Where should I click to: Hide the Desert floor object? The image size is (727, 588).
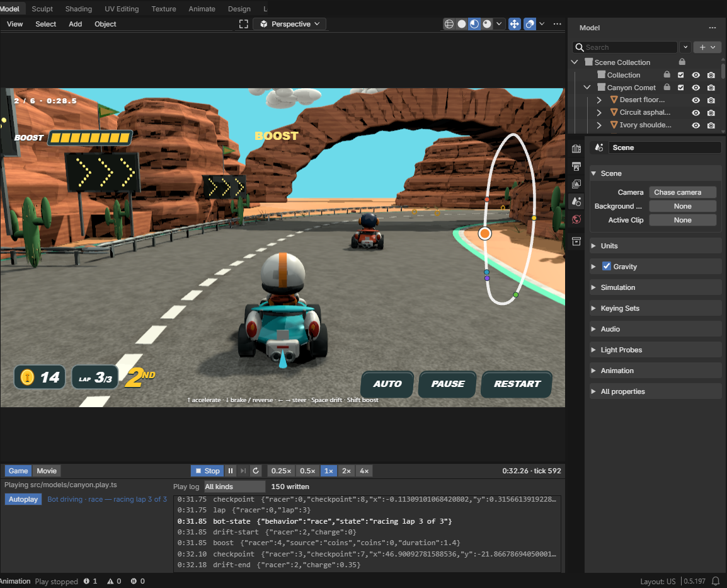(x=696, y=100)
